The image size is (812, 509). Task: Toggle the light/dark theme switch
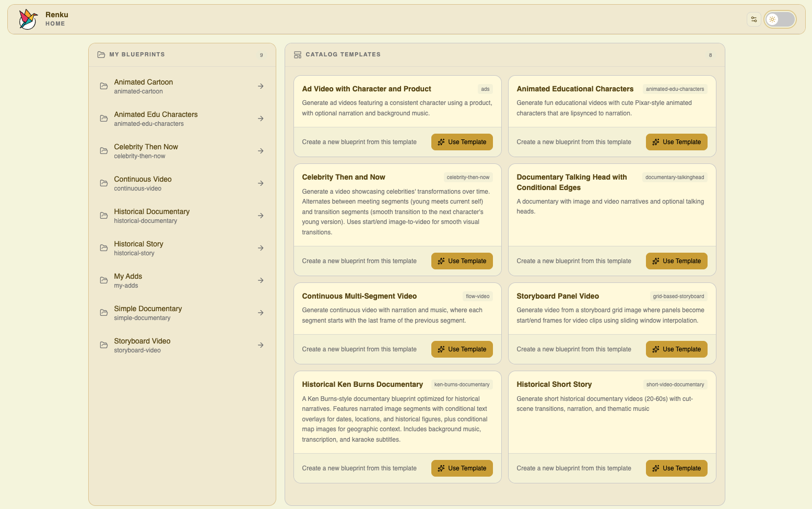coord(780,19)
